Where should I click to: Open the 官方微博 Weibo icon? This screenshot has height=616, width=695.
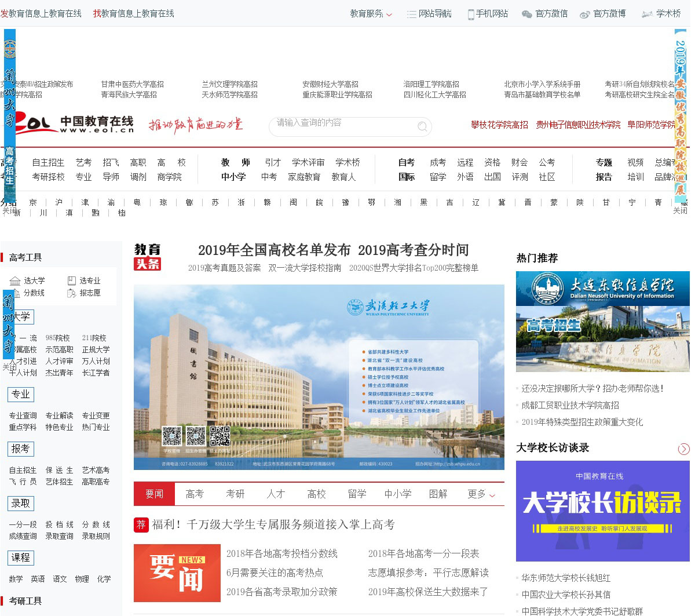(x=585, y=14)
